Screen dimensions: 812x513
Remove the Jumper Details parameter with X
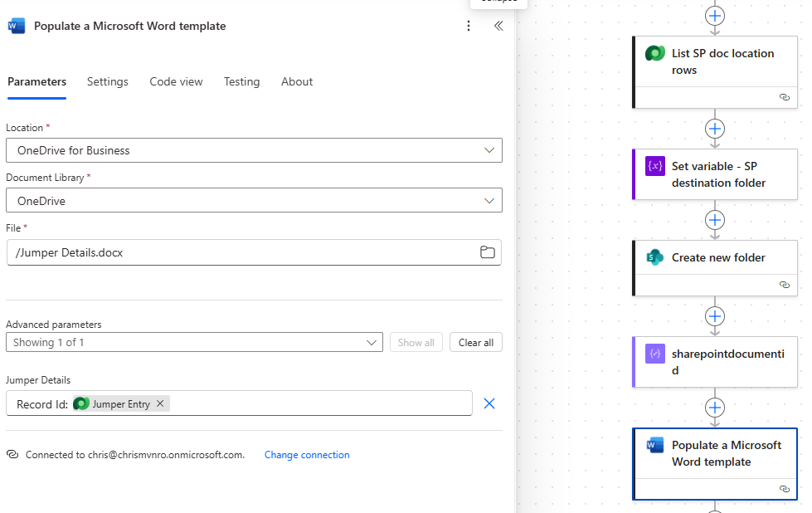click(489, 403)
